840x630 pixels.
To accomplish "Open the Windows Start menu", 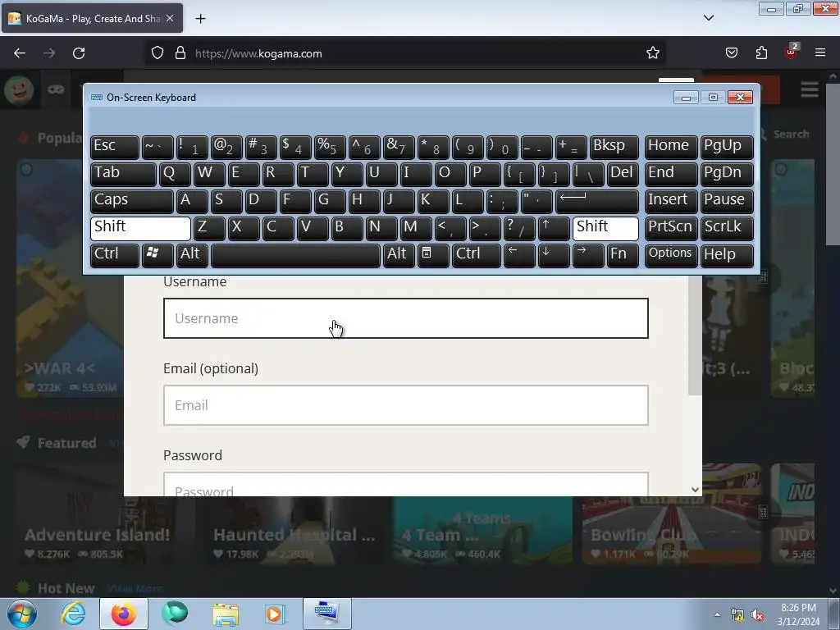I will [x=21, y=614].
